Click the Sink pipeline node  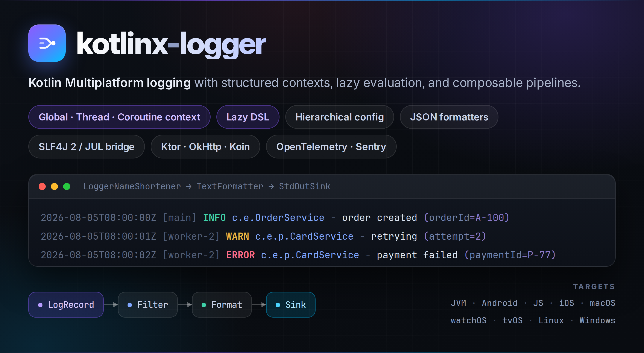pos(291,304)
